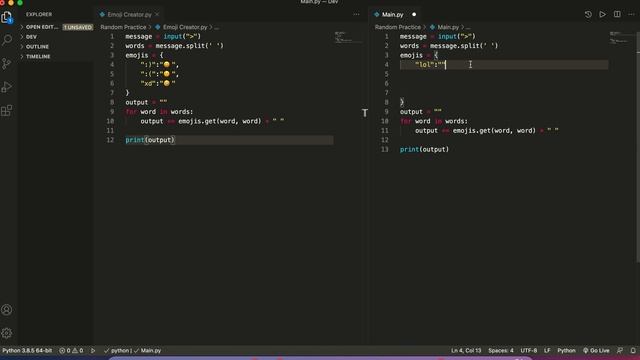This screenshot has width=640, height=360.
Task: Open the Search view in activity bar
Action: coord(7,40)
